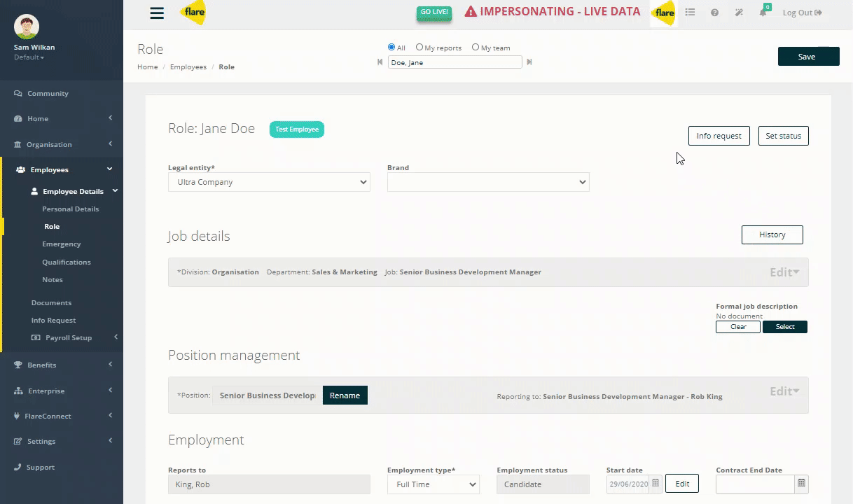Image resolution: width=853 pixels, height=504 pixels.
Task: Click the Benefits trophy icon in the sidebar
Action: 18,365
